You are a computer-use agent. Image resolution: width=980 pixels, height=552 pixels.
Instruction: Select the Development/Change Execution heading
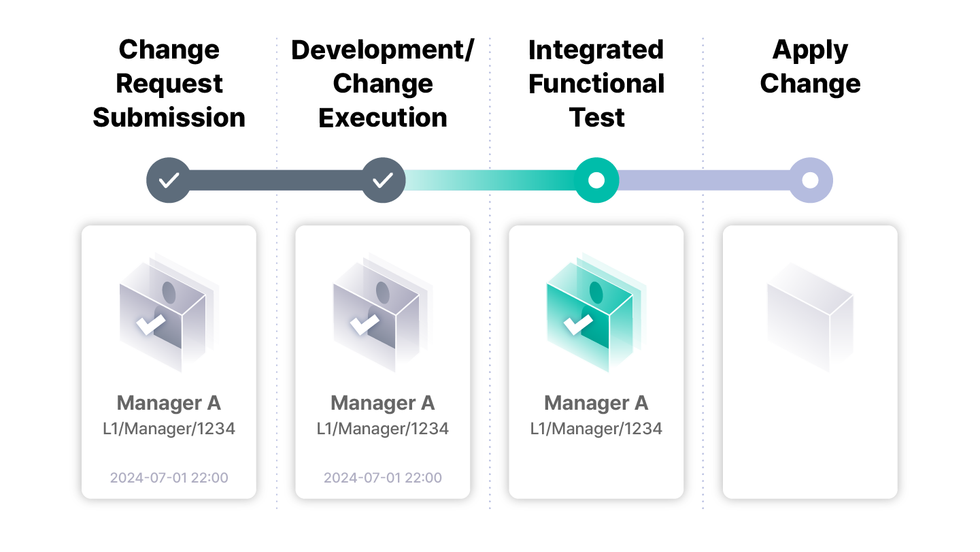383,84
